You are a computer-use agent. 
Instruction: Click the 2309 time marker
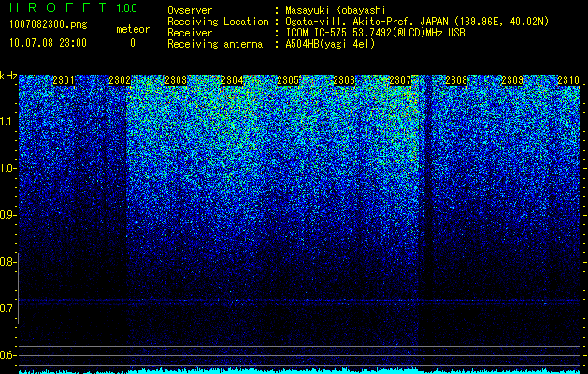[x=512, y=80]
